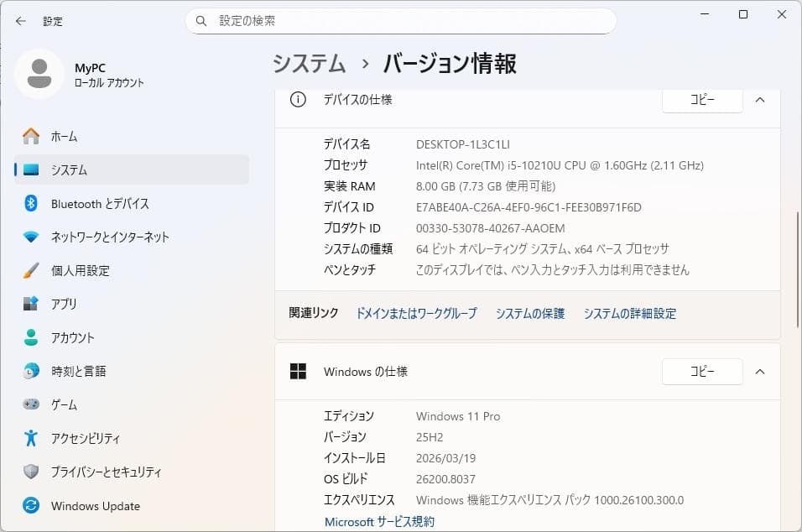Select the Bluetooth とデバイス icon

click(31, 203)
